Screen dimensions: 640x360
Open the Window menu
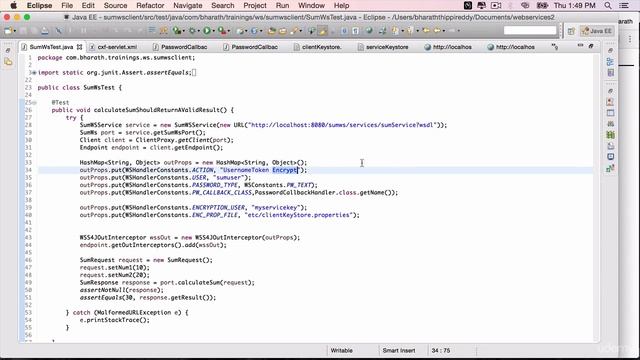tap(311, 6)
